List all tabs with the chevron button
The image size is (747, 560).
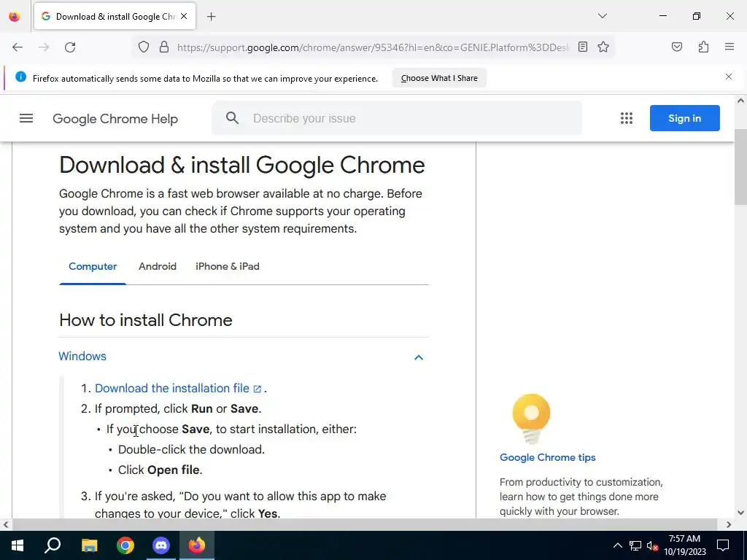pos(602,16)
